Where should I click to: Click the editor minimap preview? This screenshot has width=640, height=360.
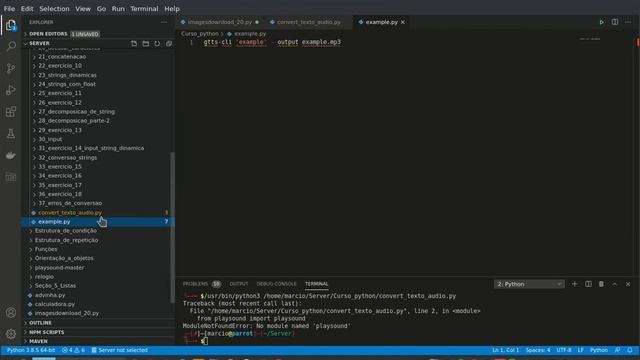[590, 39]
